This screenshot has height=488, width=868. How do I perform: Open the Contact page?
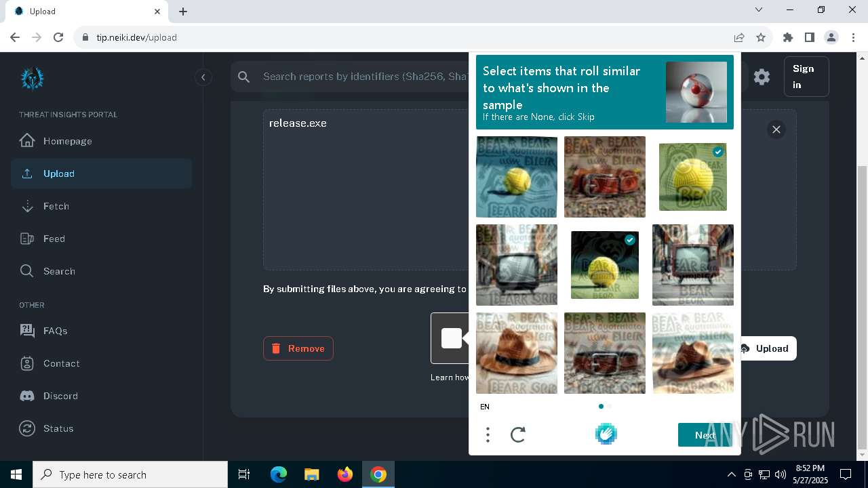click(102, 363)
